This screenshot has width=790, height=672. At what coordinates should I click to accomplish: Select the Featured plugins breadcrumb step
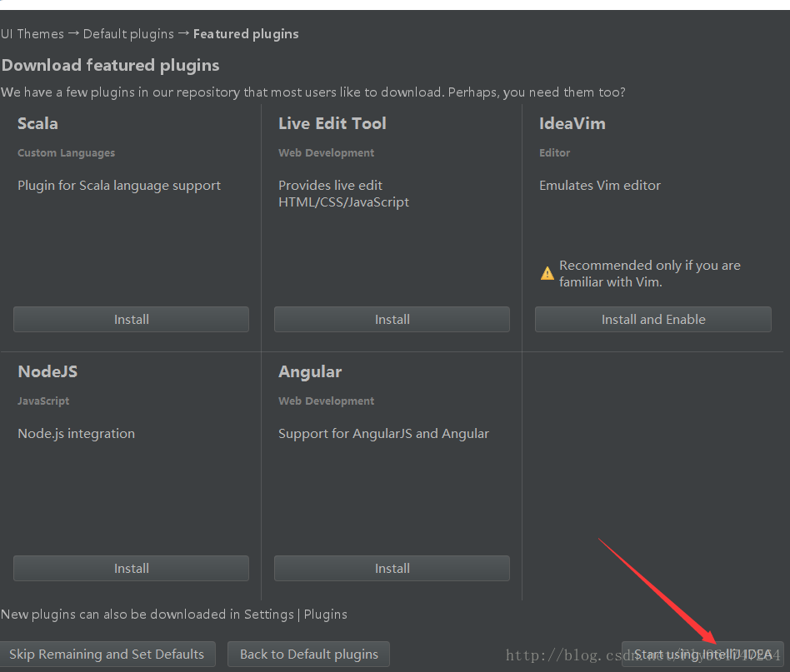(x=246, y=34)
